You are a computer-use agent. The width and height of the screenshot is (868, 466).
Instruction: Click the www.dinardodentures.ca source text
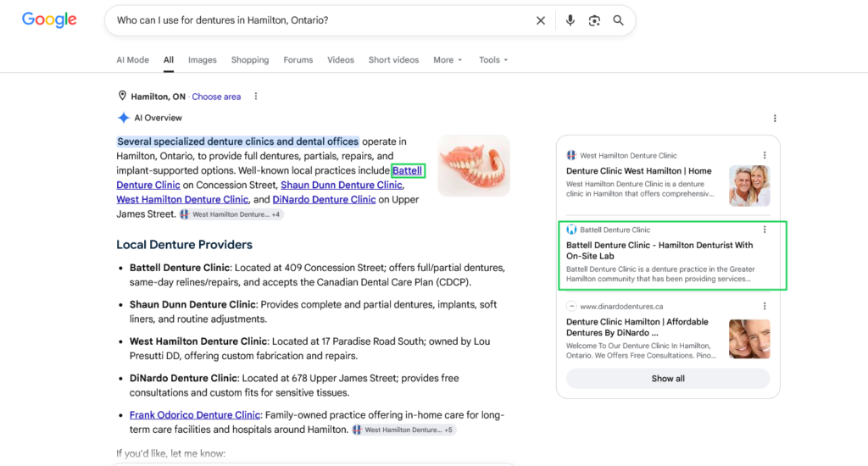click(621, 306)
